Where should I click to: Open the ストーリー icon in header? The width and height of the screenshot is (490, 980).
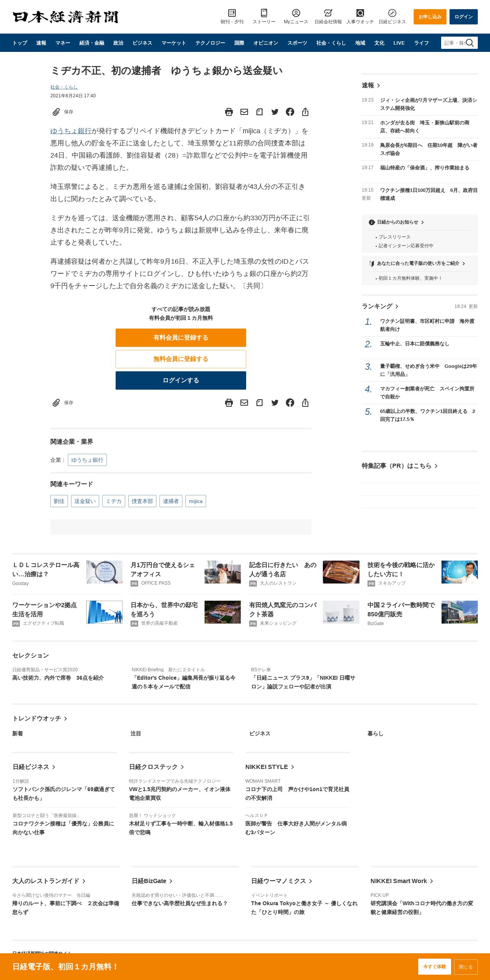264,13
